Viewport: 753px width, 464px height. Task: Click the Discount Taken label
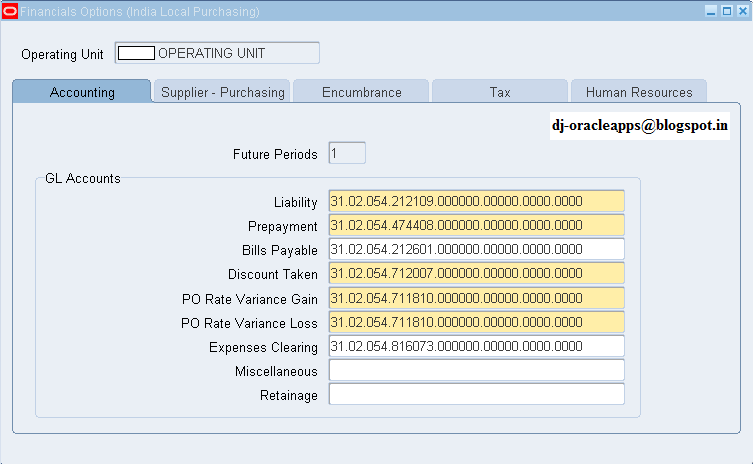(x=272, y=274)
